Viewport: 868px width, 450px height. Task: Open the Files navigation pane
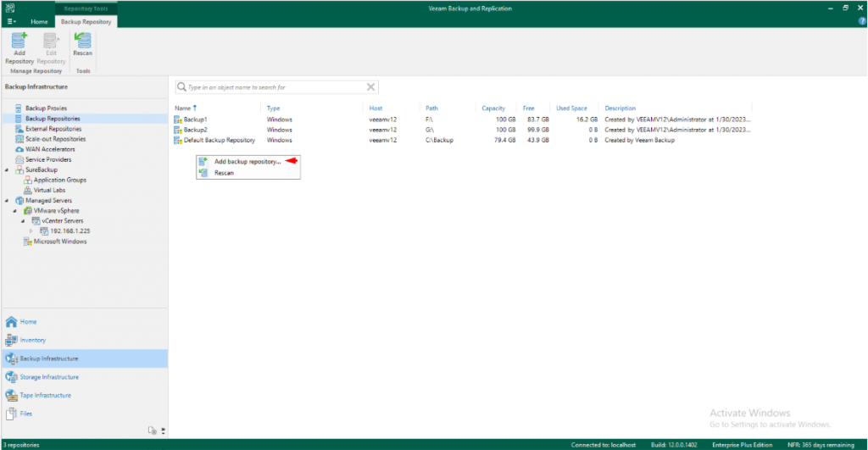(25, 414)
